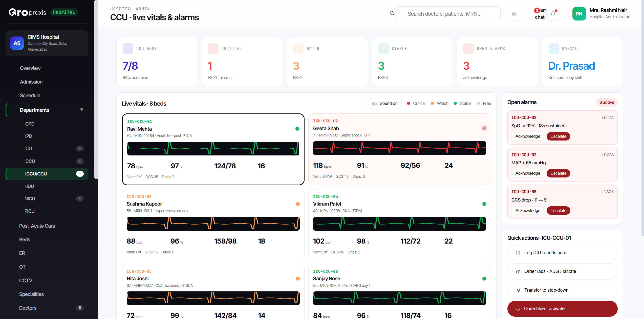Click the CCU Beds card icon

click(128, 49)
